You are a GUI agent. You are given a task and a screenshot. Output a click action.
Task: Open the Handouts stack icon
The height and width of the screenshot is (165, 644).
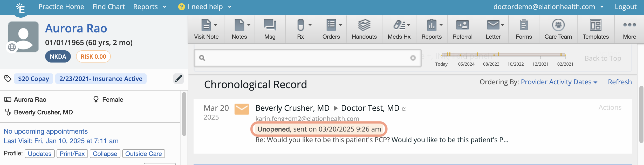(364, 25)
